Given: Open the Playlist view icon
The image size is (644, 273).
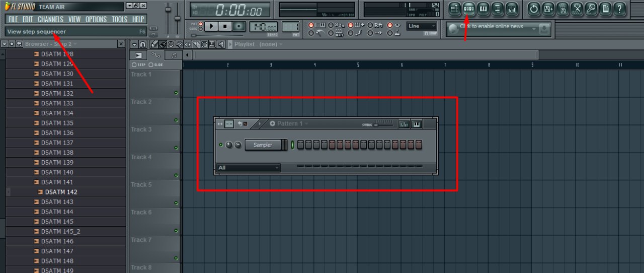Looking at the screenshot, I should click(x=455, y=8).
